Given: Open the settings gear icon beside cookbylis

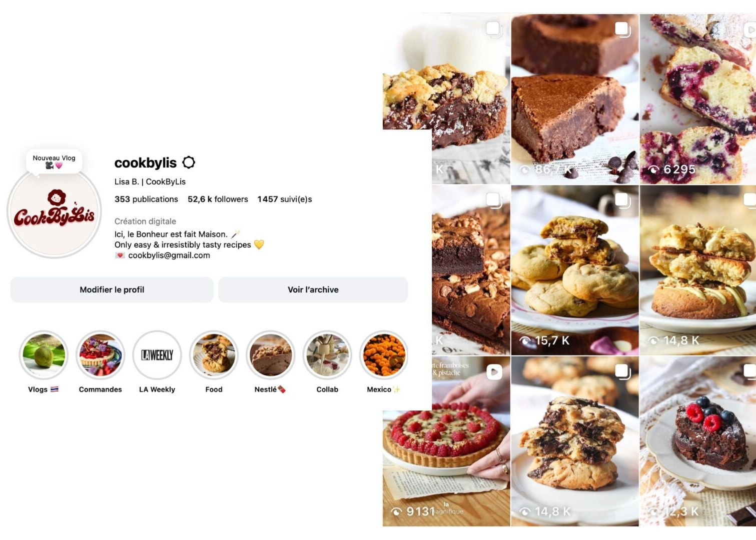Looking at the screenshot, I should (189, 162).
